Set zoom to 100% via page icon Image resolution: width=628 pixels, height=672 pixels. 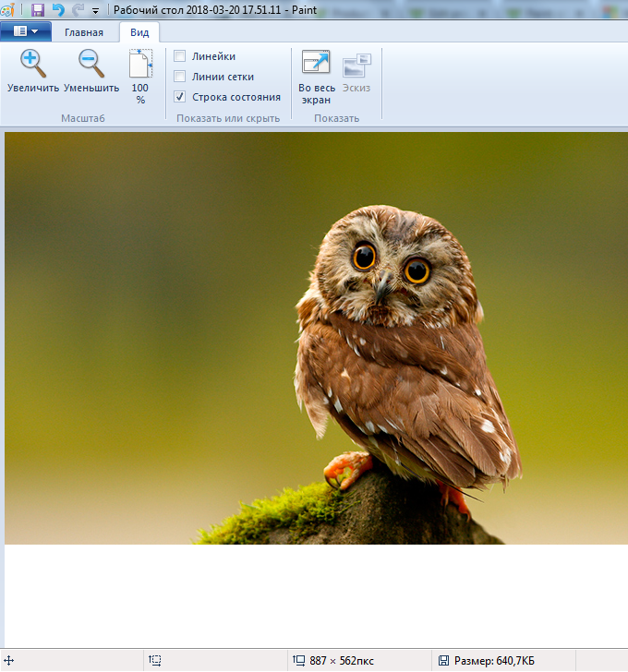[140, 65]
